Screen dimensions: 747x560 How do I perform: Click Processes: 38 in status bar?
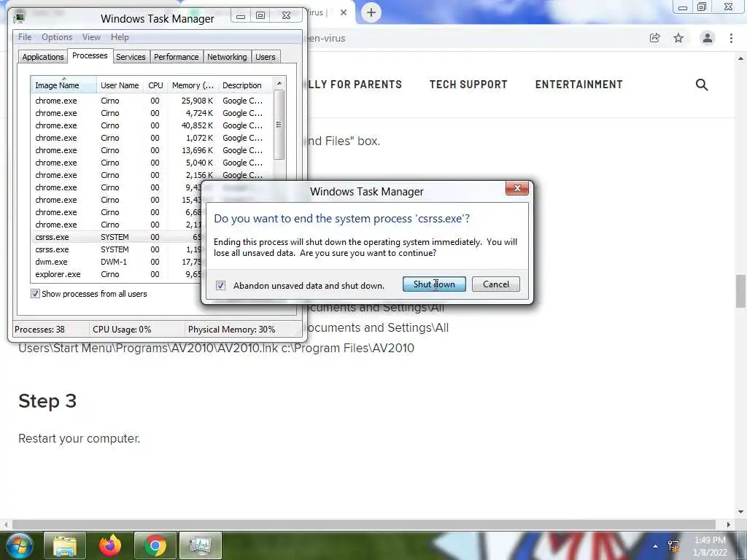coord(39,330)
